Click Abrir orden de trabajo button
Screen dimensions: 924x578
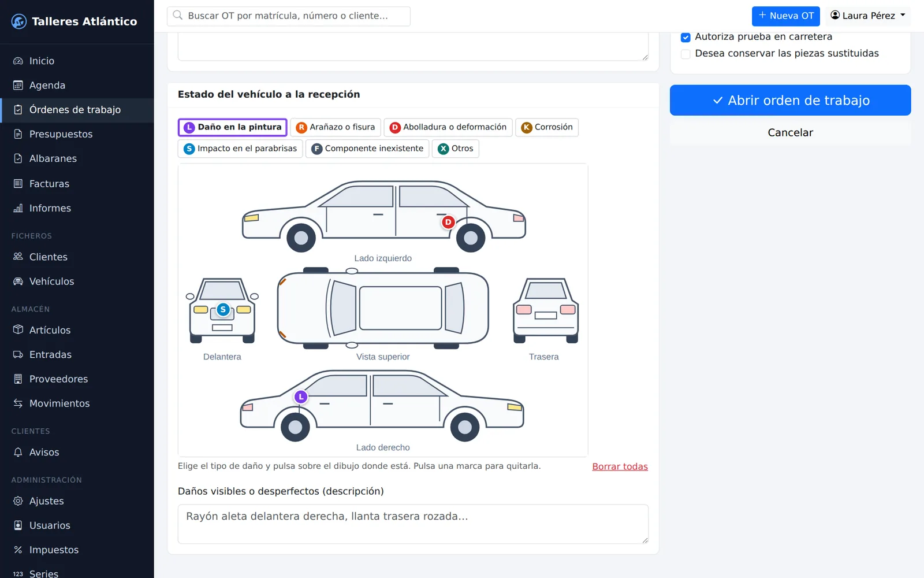click(790, 100)
